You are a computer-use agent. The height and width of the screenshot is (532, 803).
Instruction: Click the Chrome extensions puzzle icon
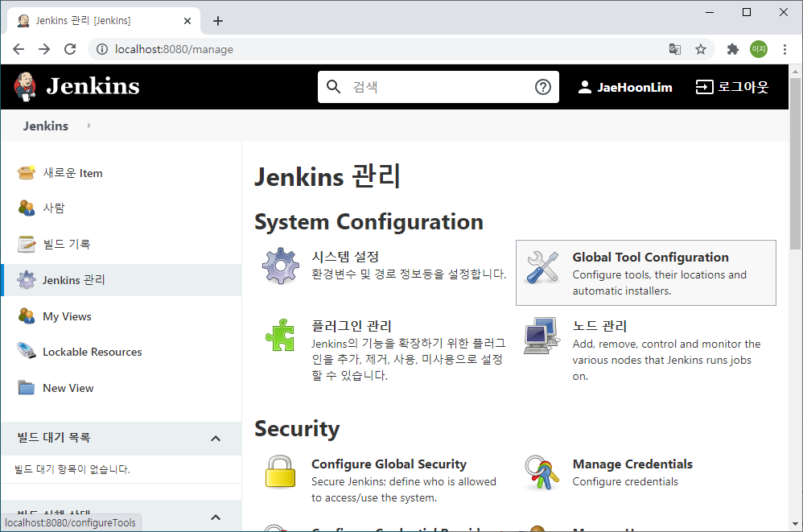[x=733, y=49]
